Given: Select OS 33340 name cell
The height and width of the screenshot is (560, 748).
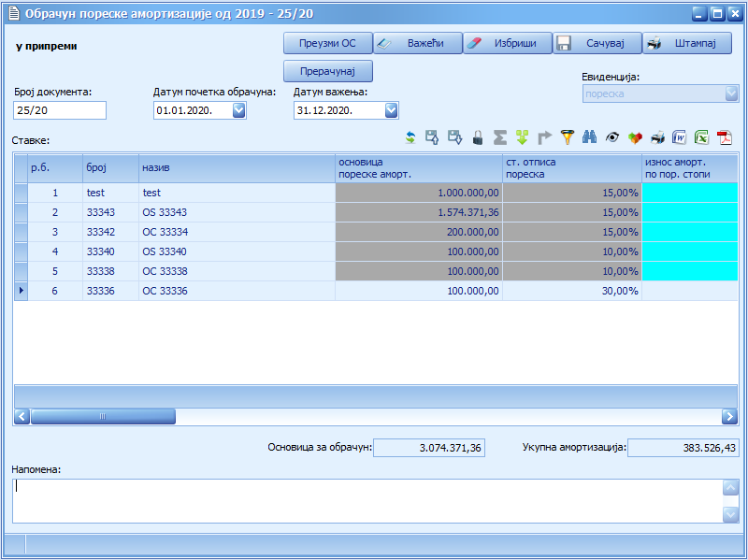Looking at the screenshot, I should tap(237, 251).
